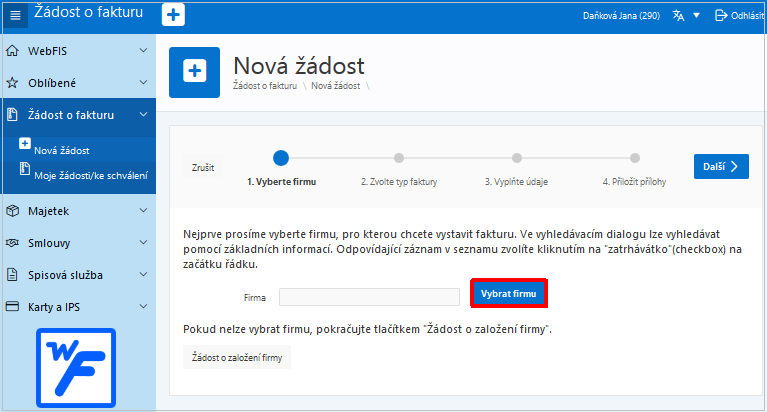Open the language translation icon
Screen dimensions: 767x412
680,15
